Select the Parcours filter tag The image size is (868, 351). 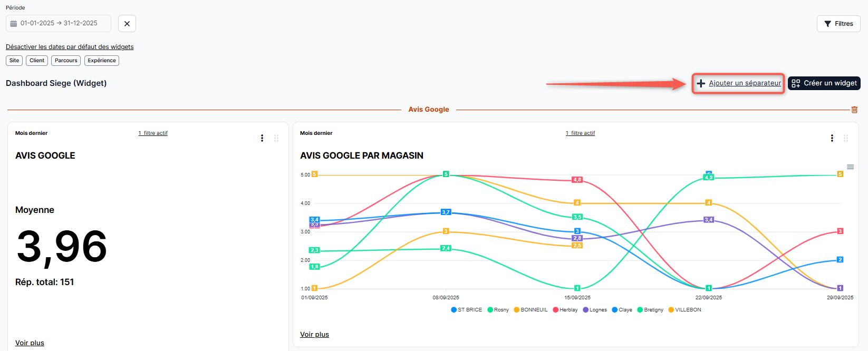[x=66, y=61]
